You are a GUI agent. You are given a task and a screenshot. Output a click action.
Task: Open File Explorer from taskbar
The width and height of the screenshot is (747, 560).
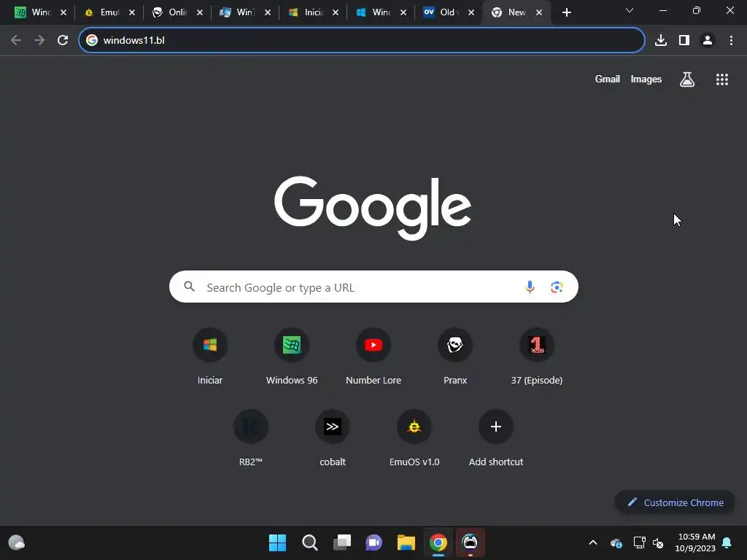406,542
